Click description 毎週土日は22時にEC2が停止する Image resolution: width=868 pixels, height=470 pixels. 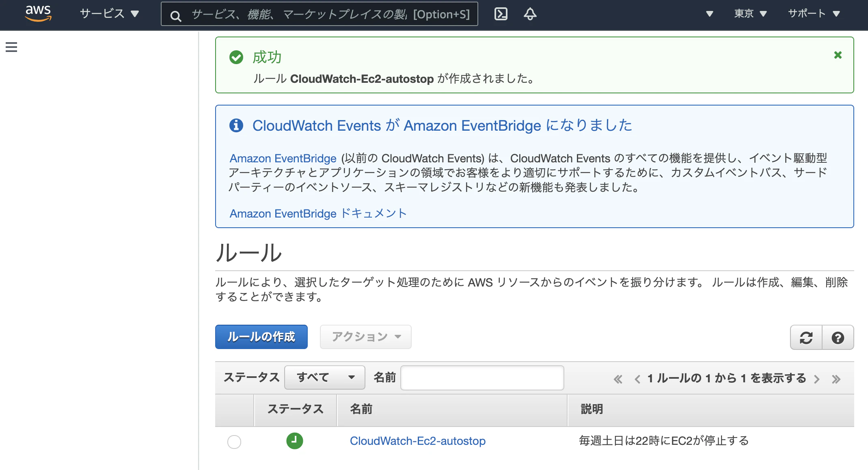(664, 441)
